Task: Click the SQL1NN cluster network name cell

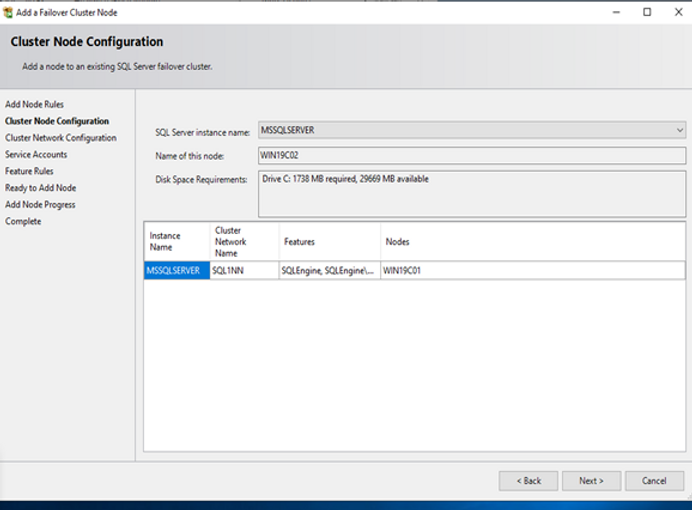Action: pyautogui.click(x=243, y=271)
